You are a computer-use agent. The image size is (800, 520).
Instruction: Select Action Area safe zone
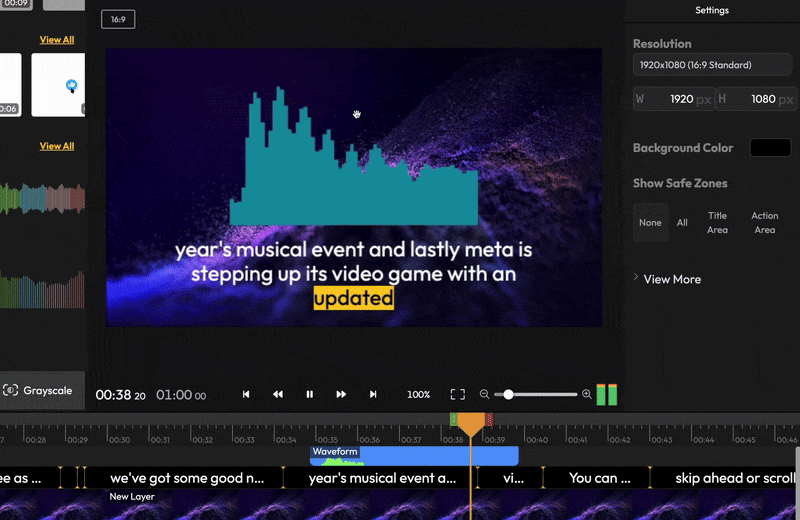coord(765,222)
